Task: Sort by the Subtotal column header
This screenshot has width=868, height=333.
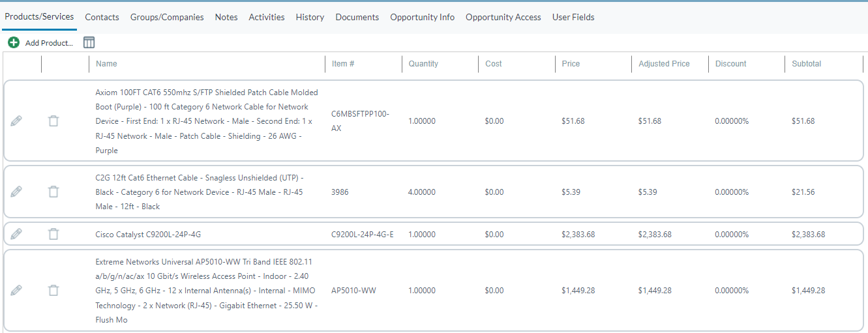Action: point(806,64)
